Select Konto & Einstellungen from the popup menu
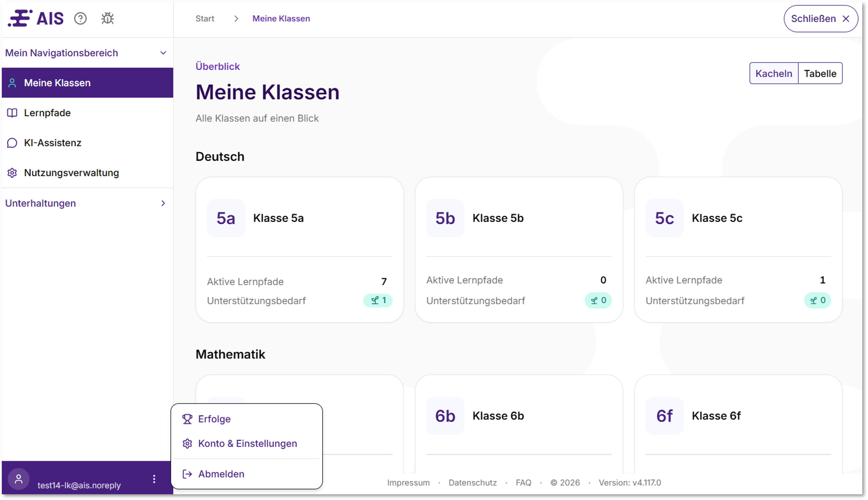 click(x=246, y=443)
